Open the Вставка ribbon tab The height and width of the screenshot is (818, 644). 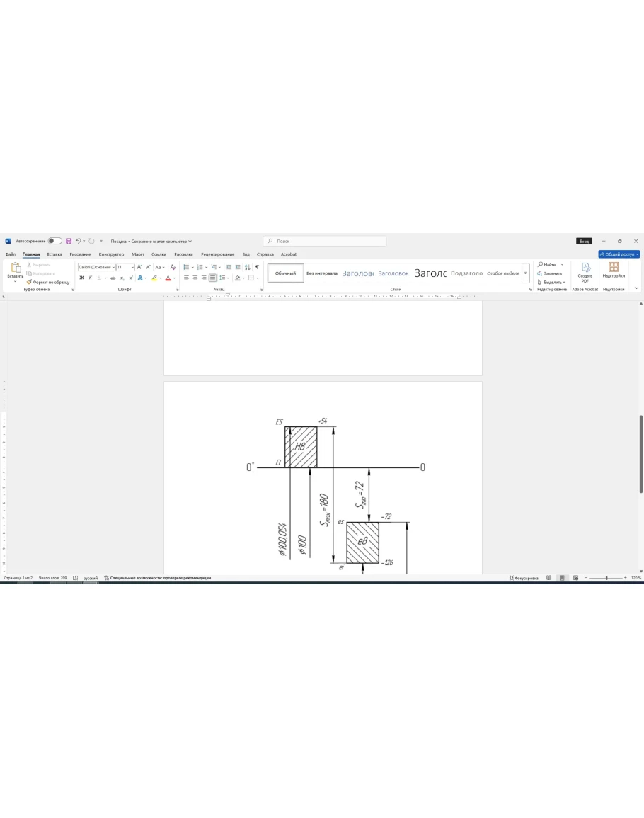(x=54, y=254)
